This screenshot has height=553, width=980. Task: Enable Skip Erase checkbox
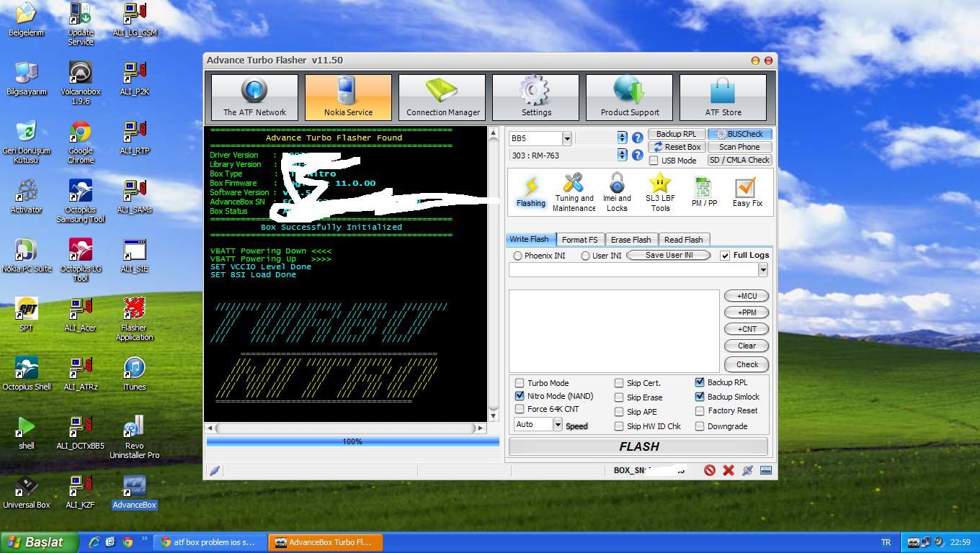(x=619, y=397)
